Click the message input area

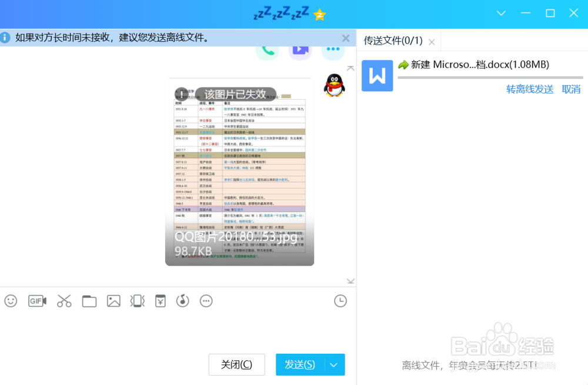[178, 332]
